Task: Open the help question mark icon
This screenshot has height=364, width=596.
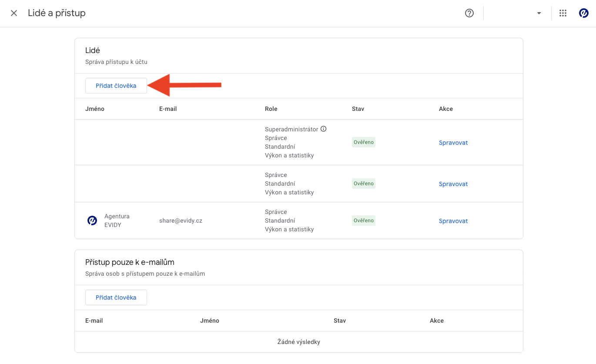Action: tap(469, 13)
